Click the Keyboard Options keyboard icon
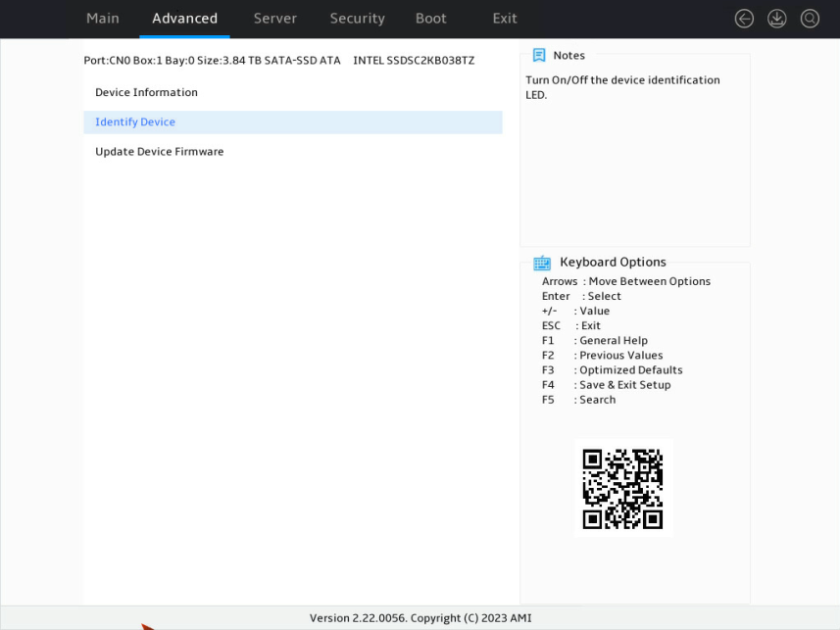Image resolution: width=840 pixels, height=630 pixels. [x=542, y=263]
